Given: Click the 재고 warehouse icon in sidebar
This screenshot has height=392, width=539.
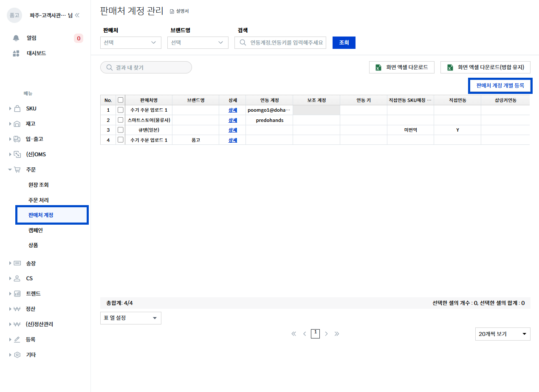Looking at the screenshot, I should coord(17,124).
